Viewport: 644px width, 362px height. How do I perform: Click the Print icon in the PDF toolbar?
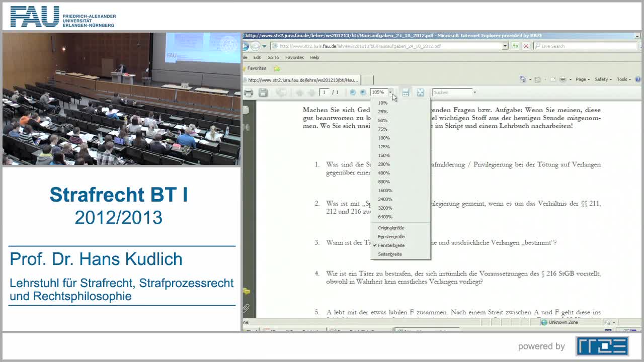pyautogui.click(x=249, y=92)
